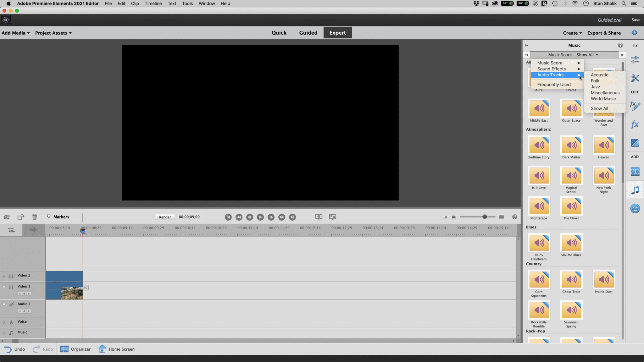The height and width of the screenshot is (362, 644).
Task: Click the Render button
Action: tap(165, 217)
